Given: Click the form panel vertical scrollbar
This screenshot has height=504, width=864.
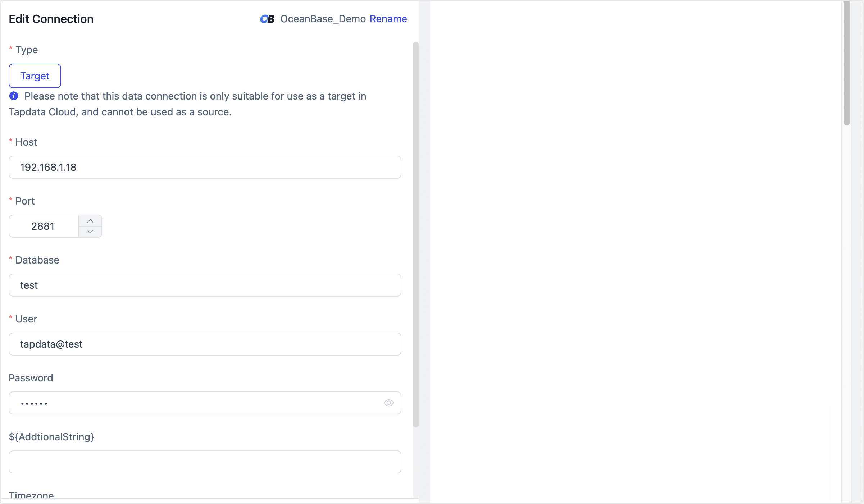Looking at the screenshot, I should pyautogui.click(x=416, y=234).
